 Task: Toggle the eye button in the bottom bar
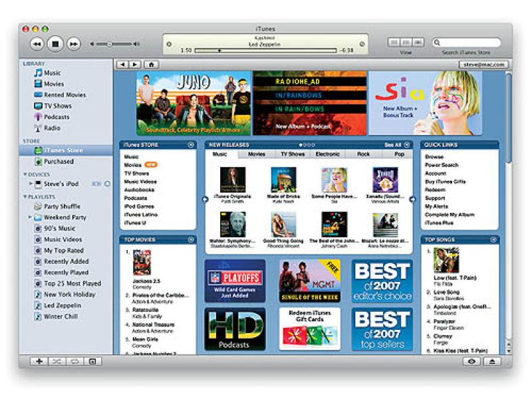471,361
